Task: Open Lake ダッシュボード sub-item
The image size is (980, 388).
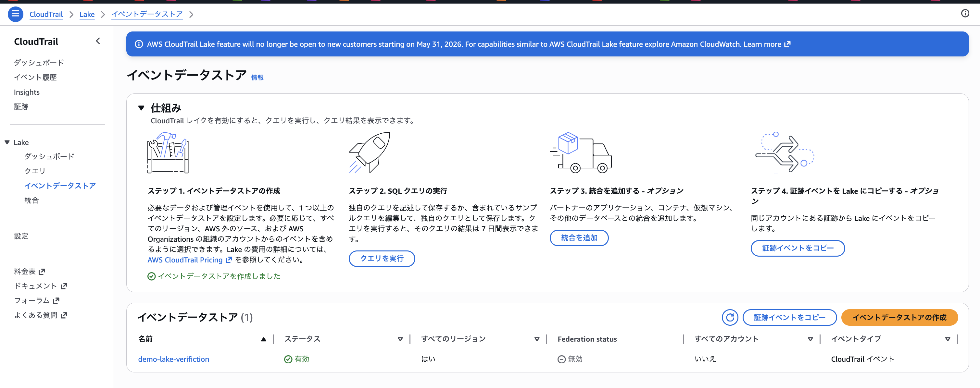Action: (x=49, y=157)
